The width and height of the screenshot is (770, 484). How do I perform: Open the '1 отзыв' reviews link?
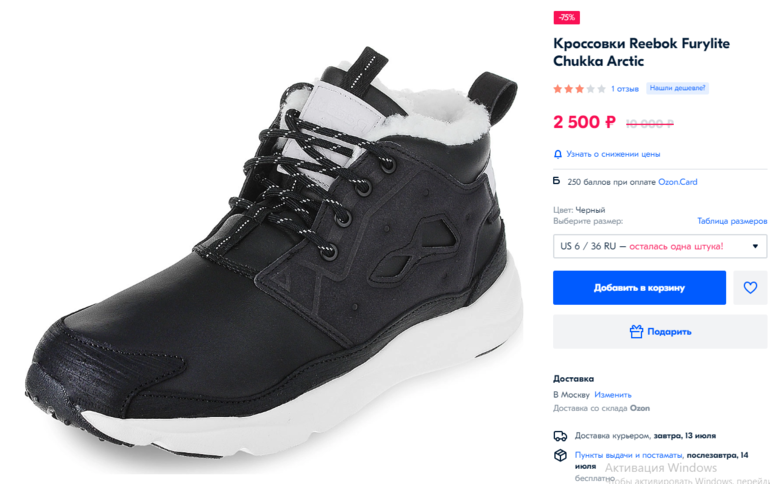click(625, 88)
